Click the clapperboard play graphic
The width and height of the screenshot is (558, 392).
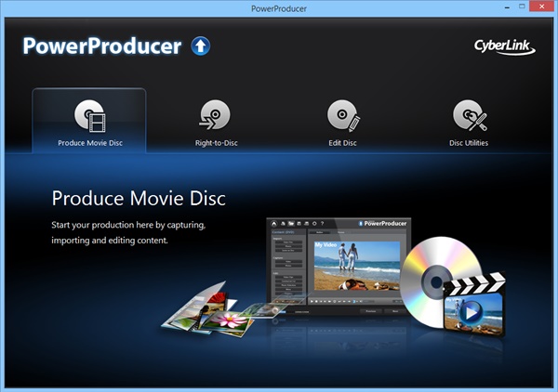[x=473, y=305]
